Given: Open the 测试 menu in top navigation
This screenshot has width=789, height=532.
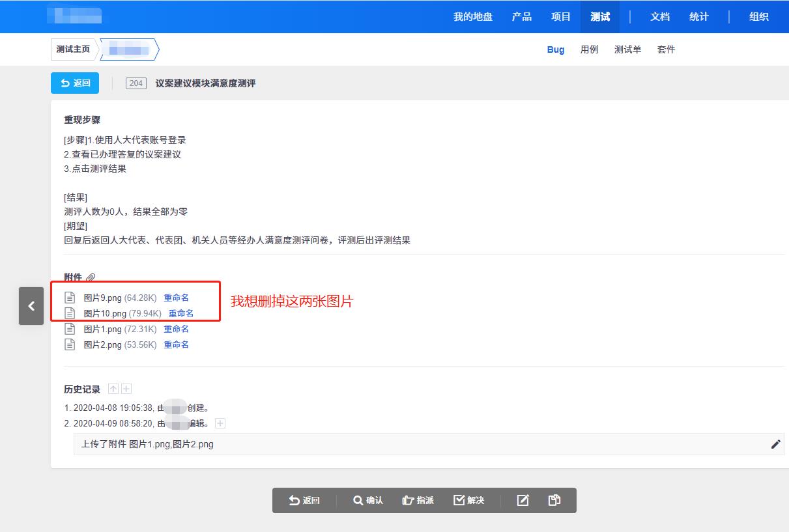Looking at the screenshot, I should (599, 17).
